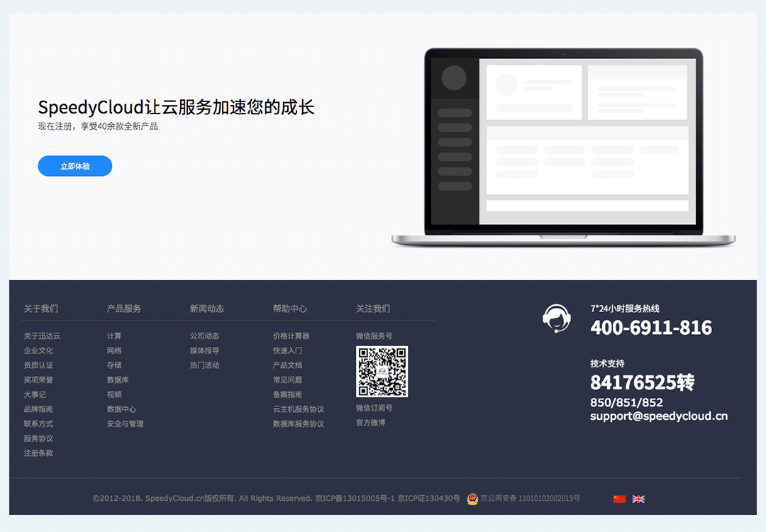Click the support@speedycloud.cn email address
This screenshot has height=532, width=766.
pos(659,416)
